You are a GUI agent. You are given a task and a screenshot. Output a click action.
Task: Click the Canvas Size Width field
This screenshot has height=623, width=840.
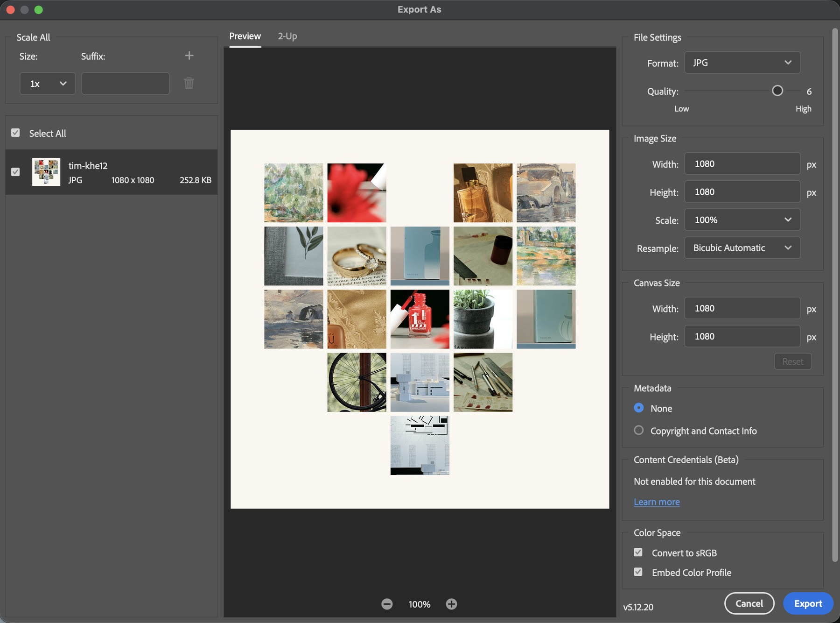(x=742, y=308)
